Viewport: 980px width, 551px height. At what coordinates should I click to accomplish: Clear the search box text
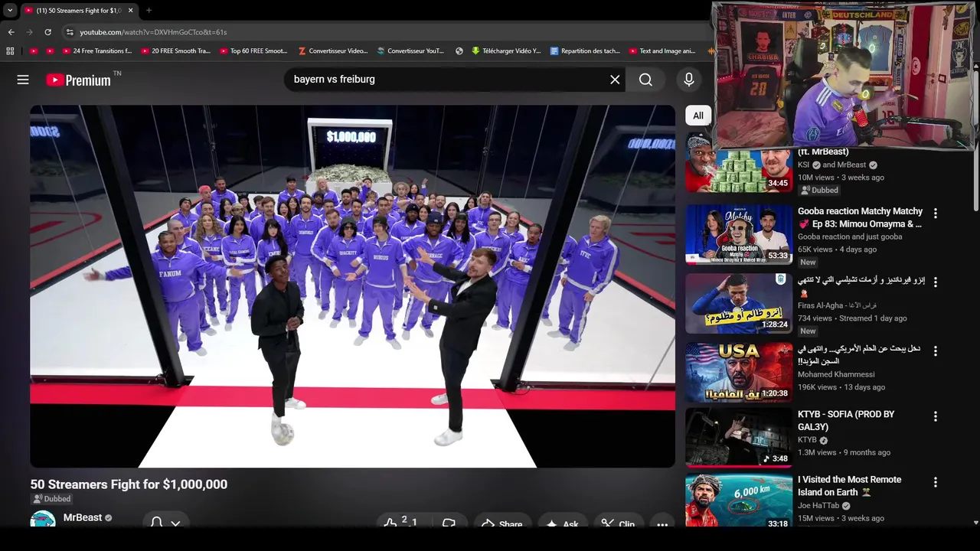point(615,80)
